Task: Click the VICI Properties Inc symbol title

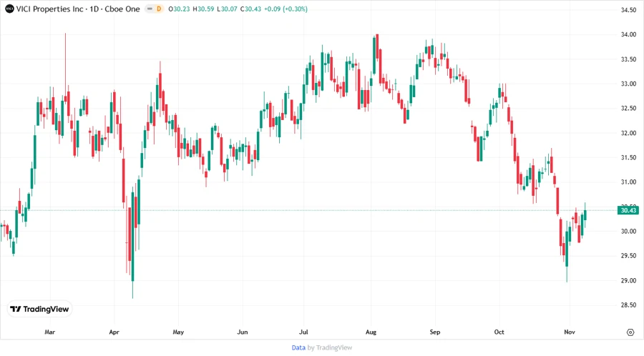Action: click(x=49, y=9)
